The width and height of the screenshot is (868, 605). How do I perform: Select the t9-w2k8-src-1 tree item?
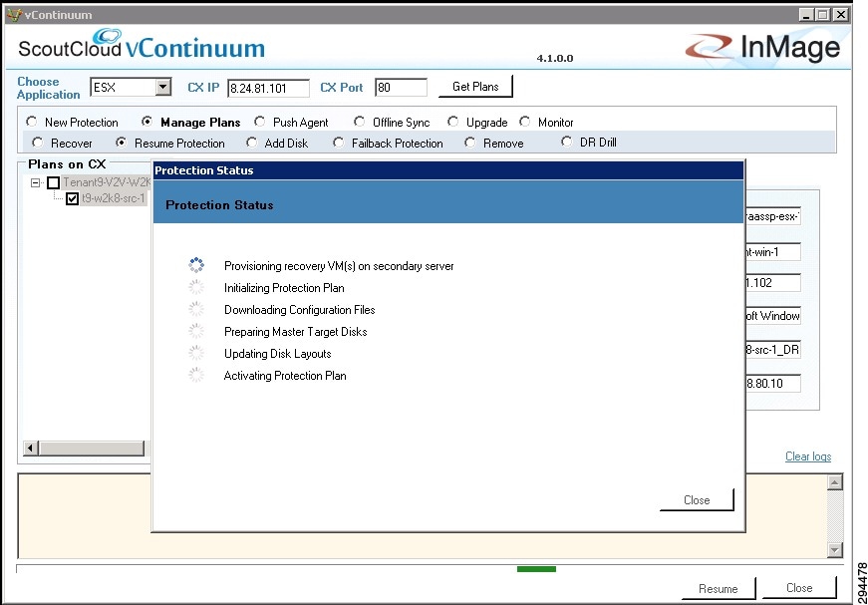114,198
